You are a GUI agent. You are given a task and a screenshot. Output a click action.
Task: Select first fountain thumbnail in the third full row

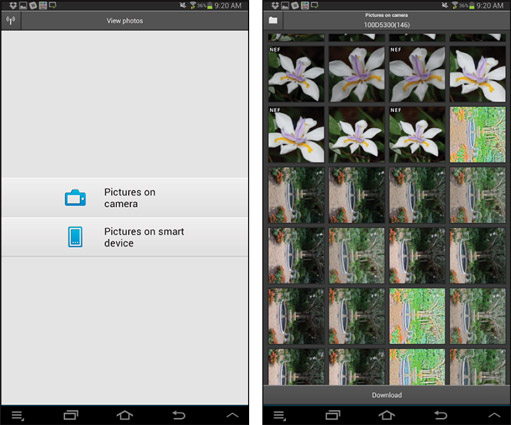tap(296, 195)
